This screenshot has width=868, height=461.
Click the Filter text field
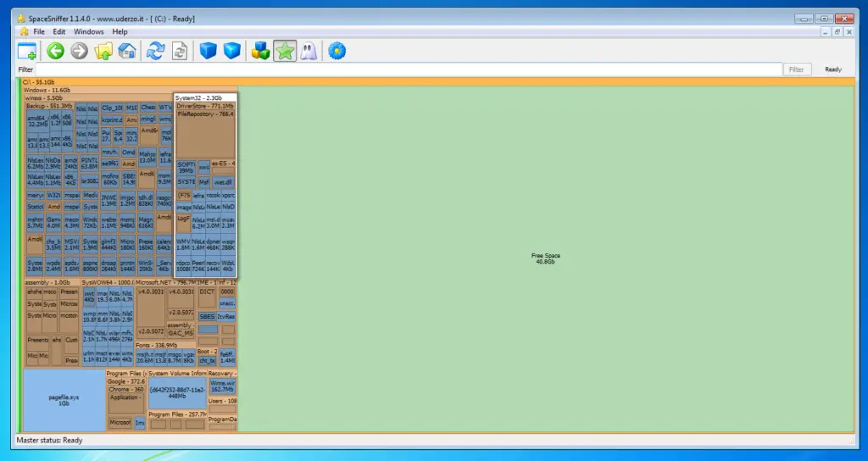point(409,69)
